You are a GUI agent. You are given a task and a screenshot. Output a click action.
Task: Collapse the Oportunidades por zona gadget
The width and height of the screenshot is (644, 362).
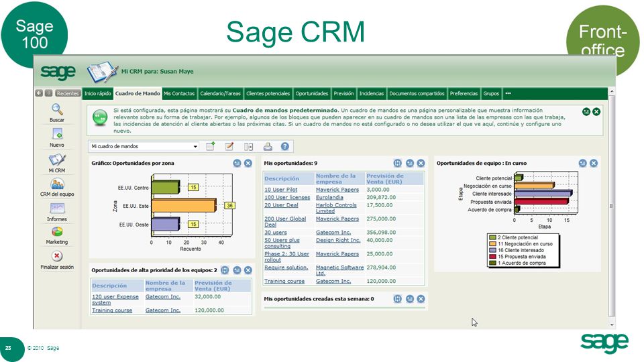click(237, 164)
